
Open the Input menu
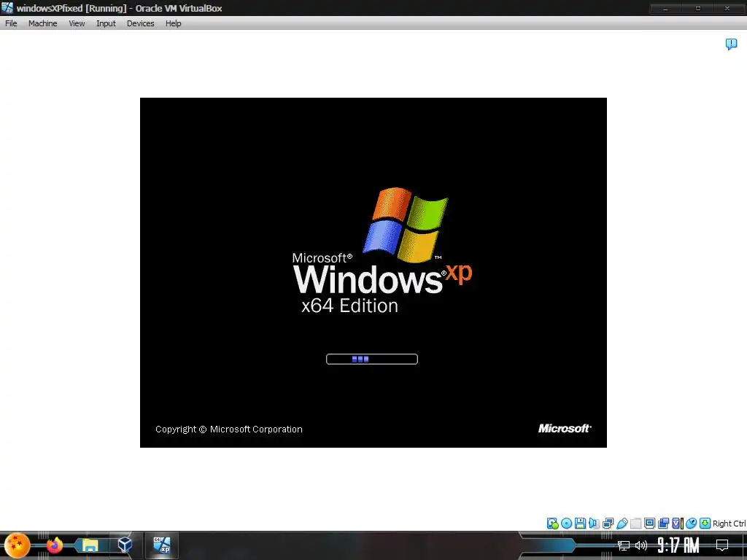tap(106, 23)
